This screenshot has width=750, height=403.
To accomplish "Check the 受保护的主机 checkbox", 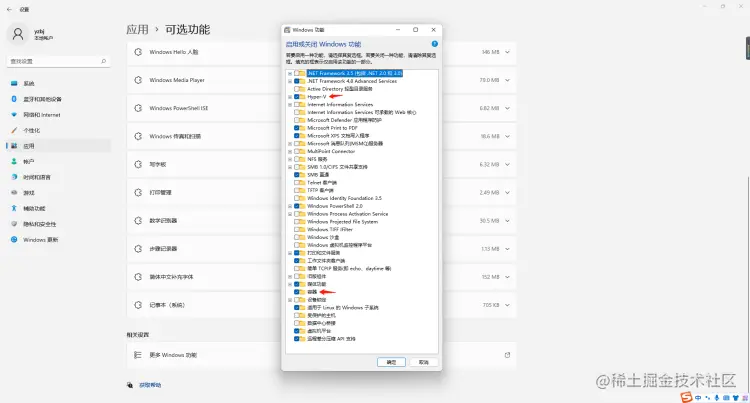I will [x=297, y=316].
